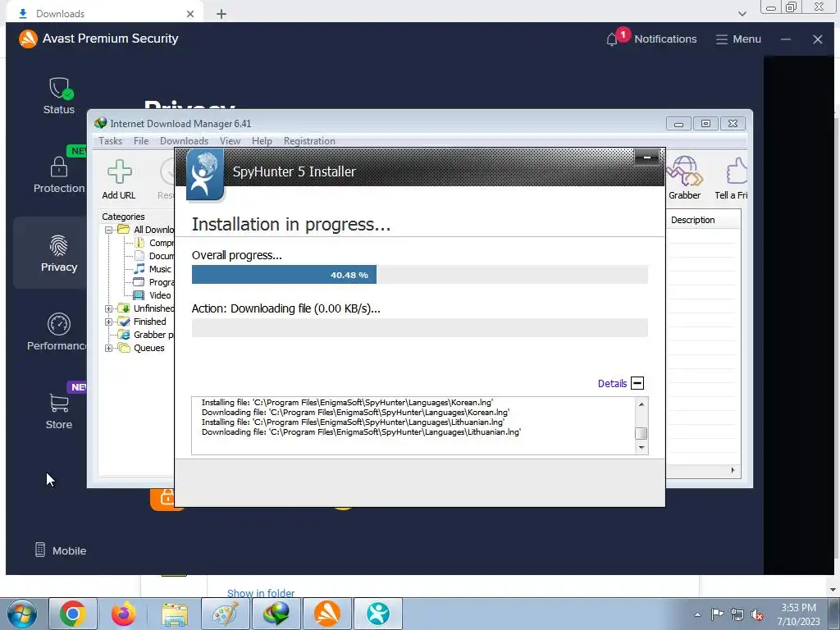
Task: Click the file download progress bar
Action: pyautogui.click(x=419, y=328)
